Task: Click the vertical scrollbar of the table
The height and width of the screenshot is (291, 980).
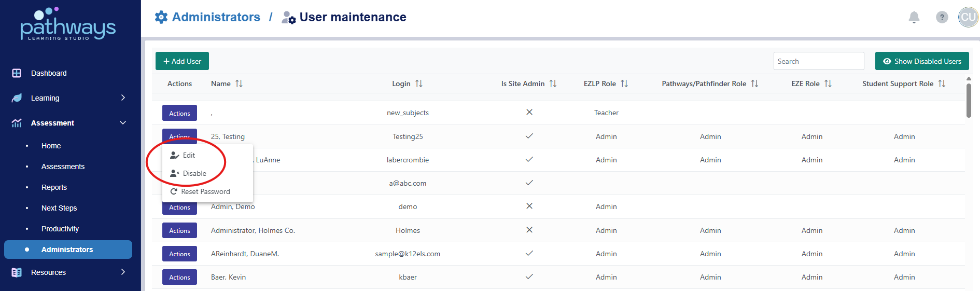Action: (x=969, y=101)
